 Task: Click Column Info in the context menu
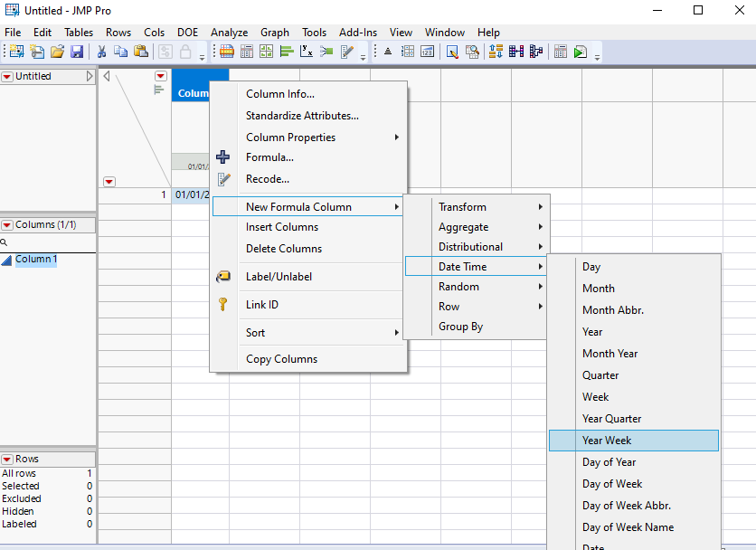tap(274, 93)
